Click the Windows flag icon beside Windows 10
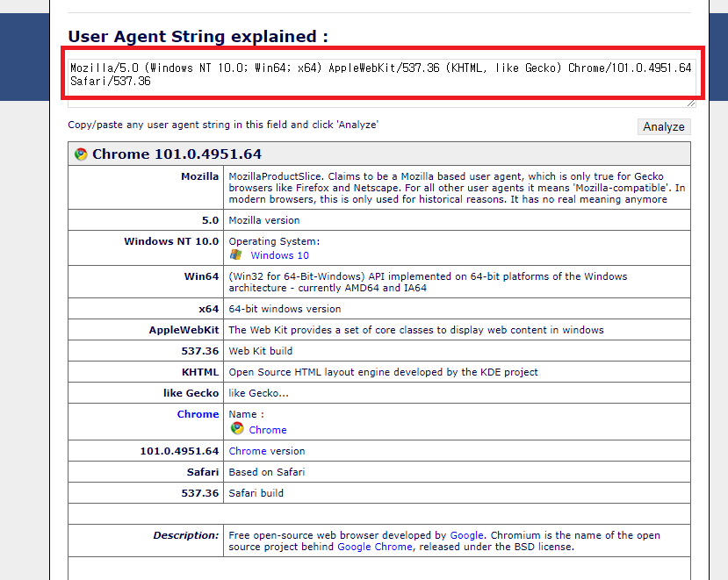The width and height of the screenshot is (728, 580). click(236, 254)
